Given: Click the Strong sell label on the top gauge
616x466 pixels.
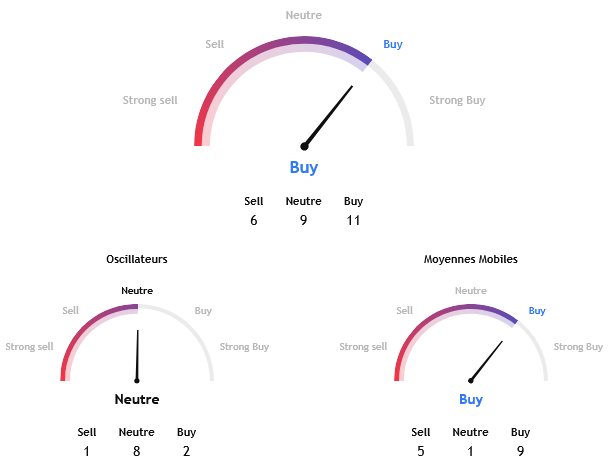Looking at the screenshot, I should pos(150,100).
